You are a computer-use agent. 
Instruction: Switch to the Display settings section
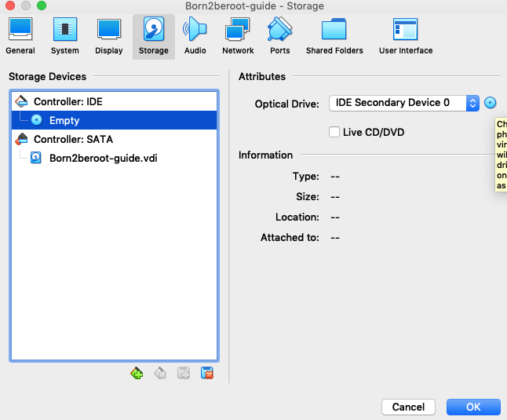click(109, 37)
